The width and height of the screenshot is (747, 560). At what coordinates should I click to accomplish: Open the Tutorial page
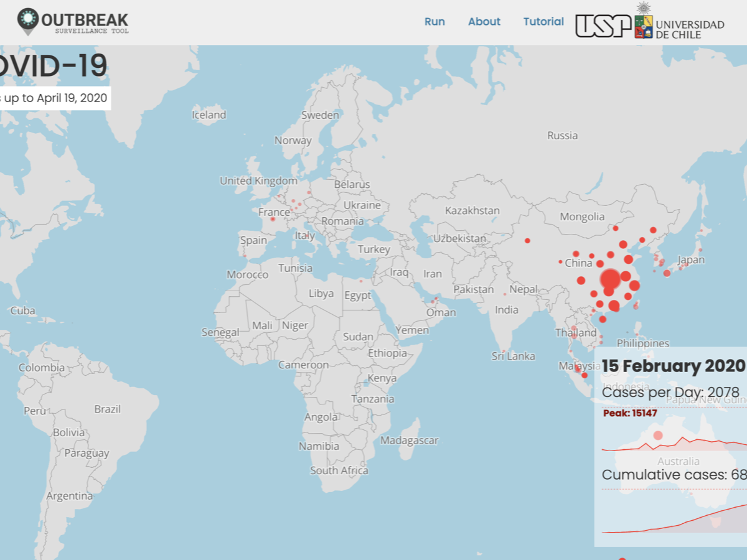543,22
